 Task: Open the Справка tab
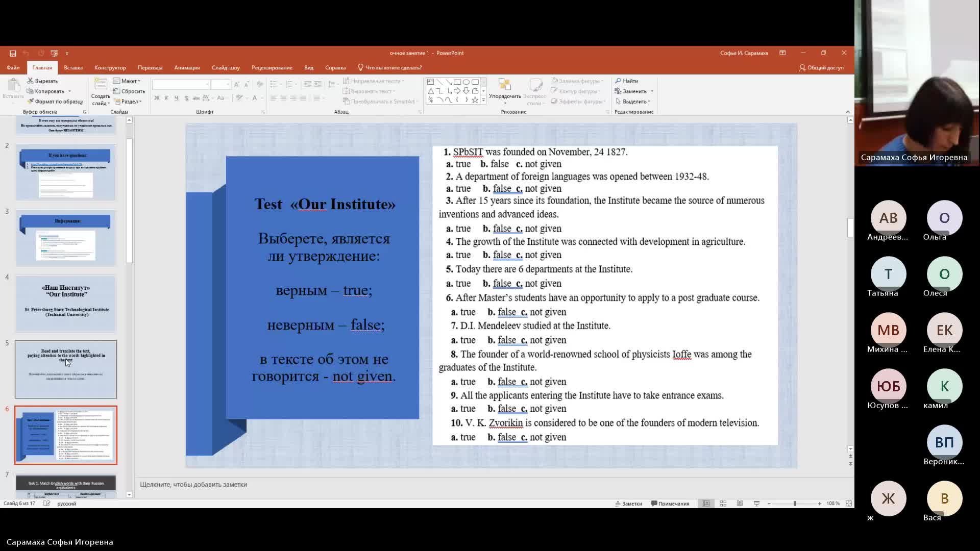click(x=335, y=68)
